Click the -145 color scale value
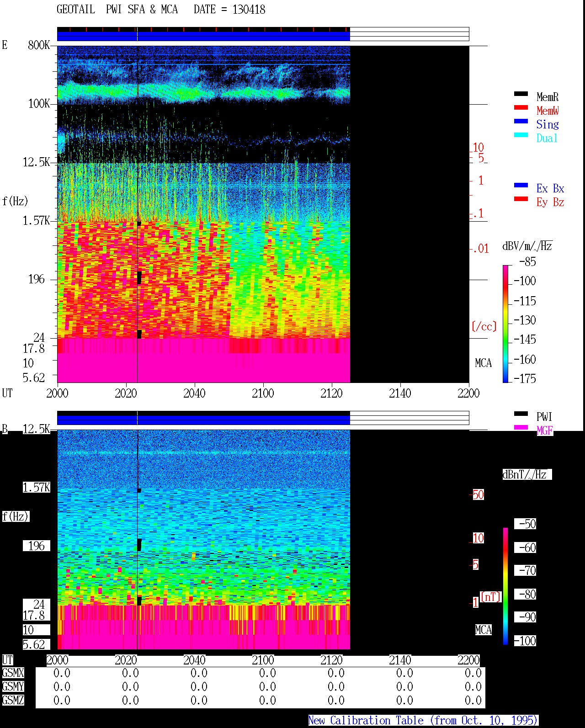This screenshot has width=585, height=728. 525,339
